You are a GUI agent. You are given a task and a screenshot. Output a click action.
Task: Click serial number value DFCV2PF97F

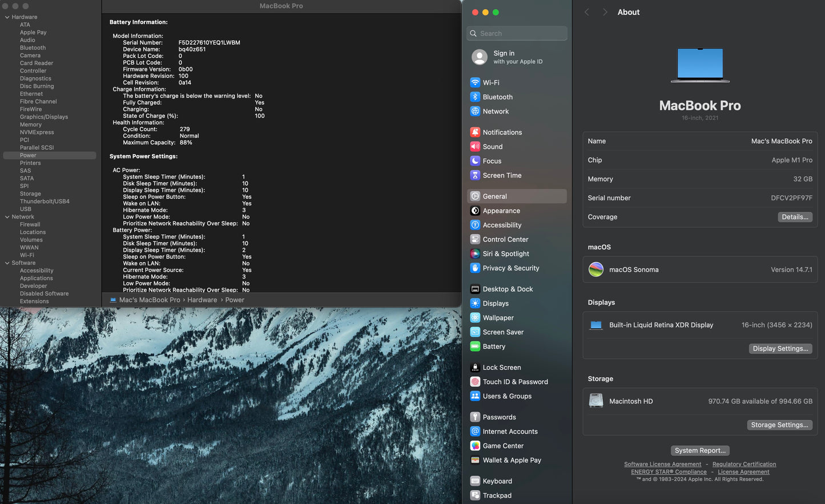791,198
